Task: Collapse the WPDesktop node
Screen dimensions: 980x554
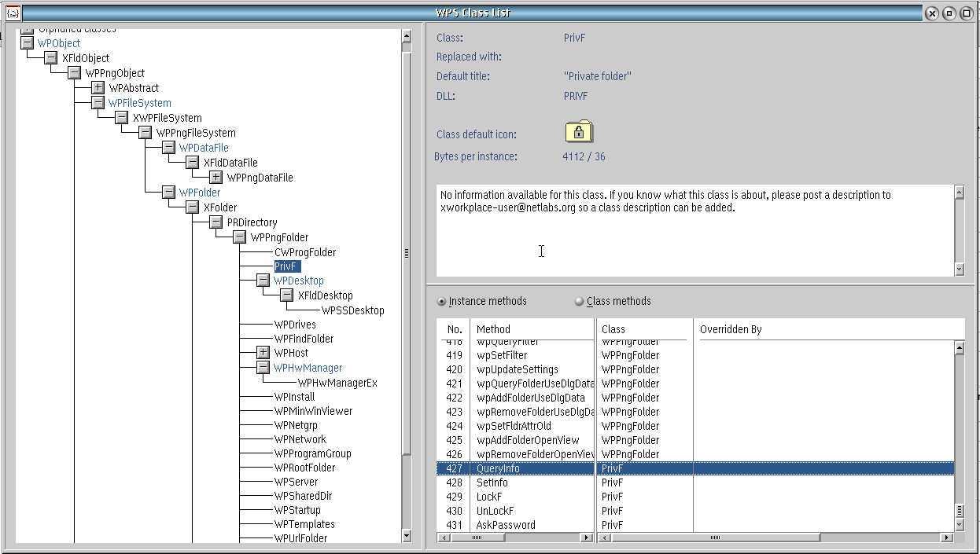Action: click(x=263, y=281)
